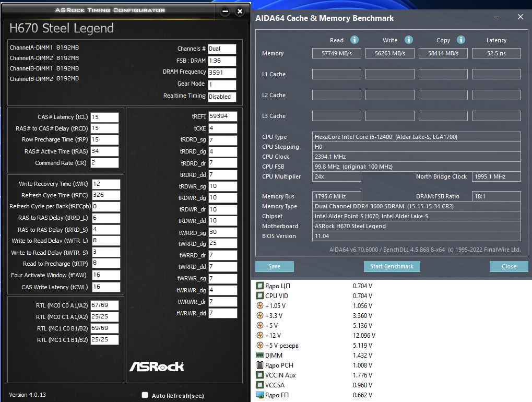Click the Memory Type DDR4-3600 field

(416, 206)
